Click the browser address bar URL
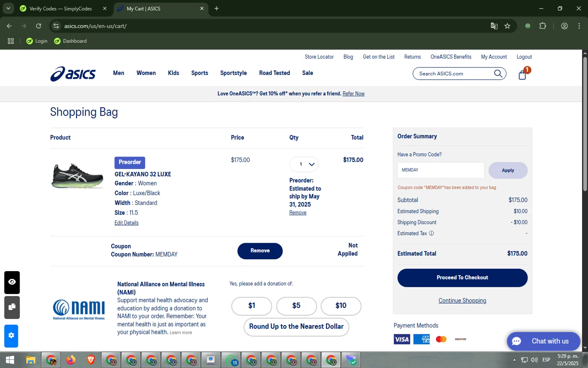Screen dimensions: 588x368 pos(95,26)
